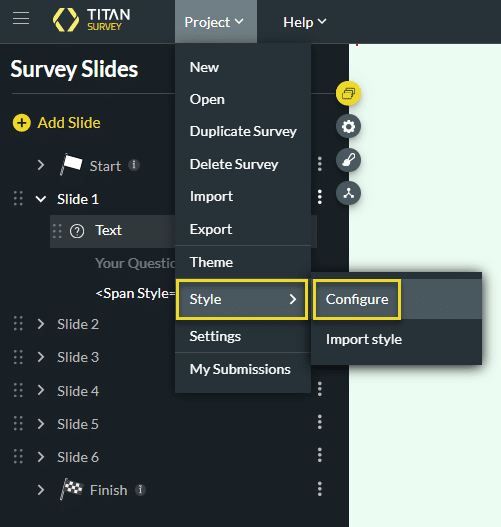
Task: Collapse the Slide 1 chevron
Action: point(41,199)
